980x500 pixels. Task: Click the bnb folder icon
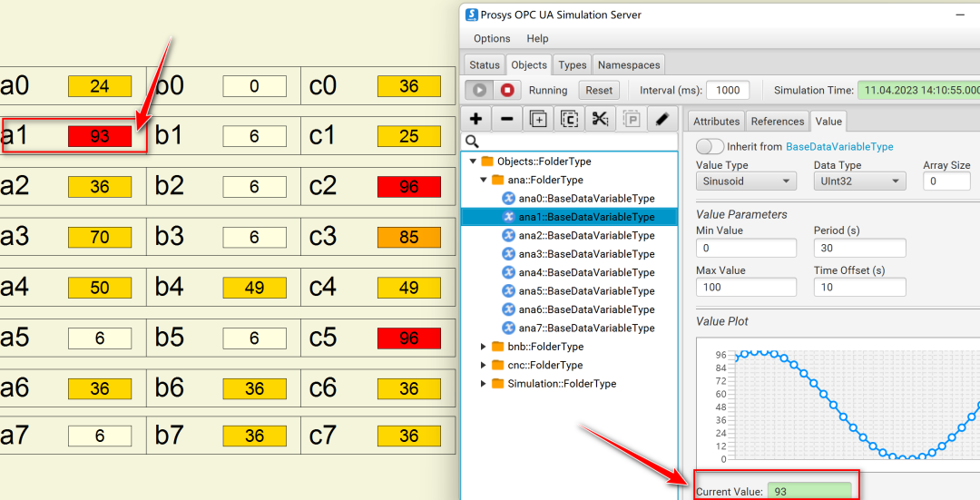point(498,347)
